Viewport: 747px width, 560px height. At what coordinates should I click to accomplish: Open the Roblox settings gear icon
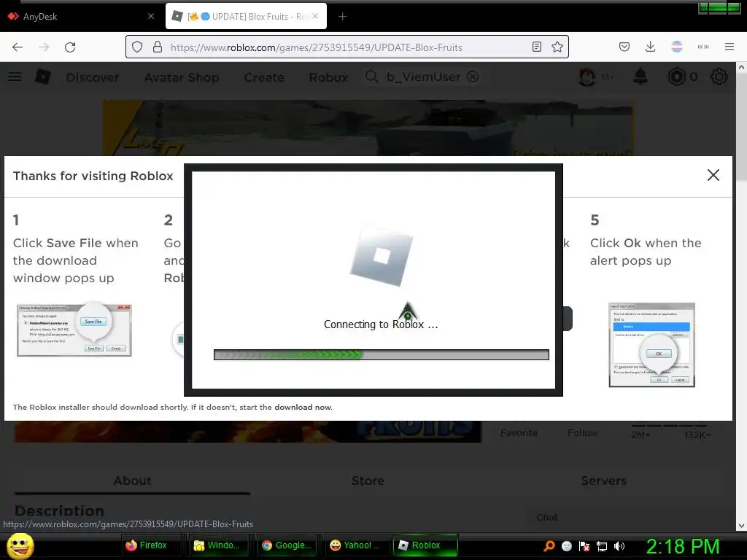click(x=719, y=77)
